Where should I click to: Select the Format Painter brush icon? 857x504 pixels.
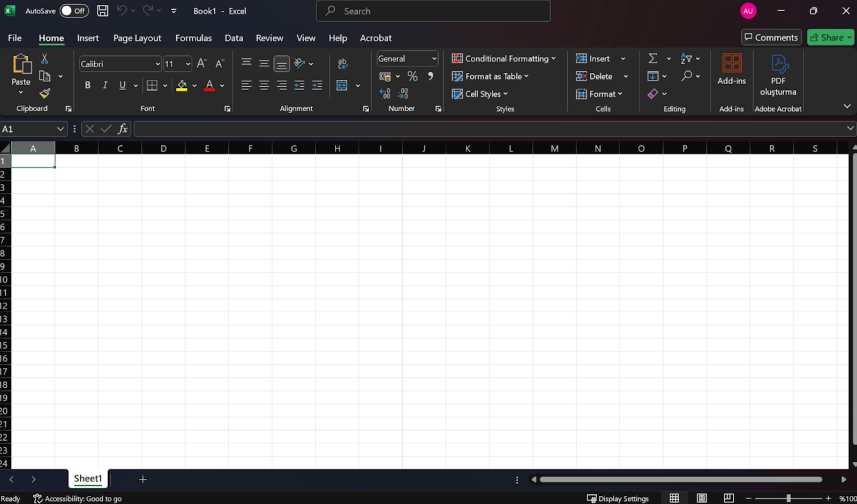coord(45,93)
